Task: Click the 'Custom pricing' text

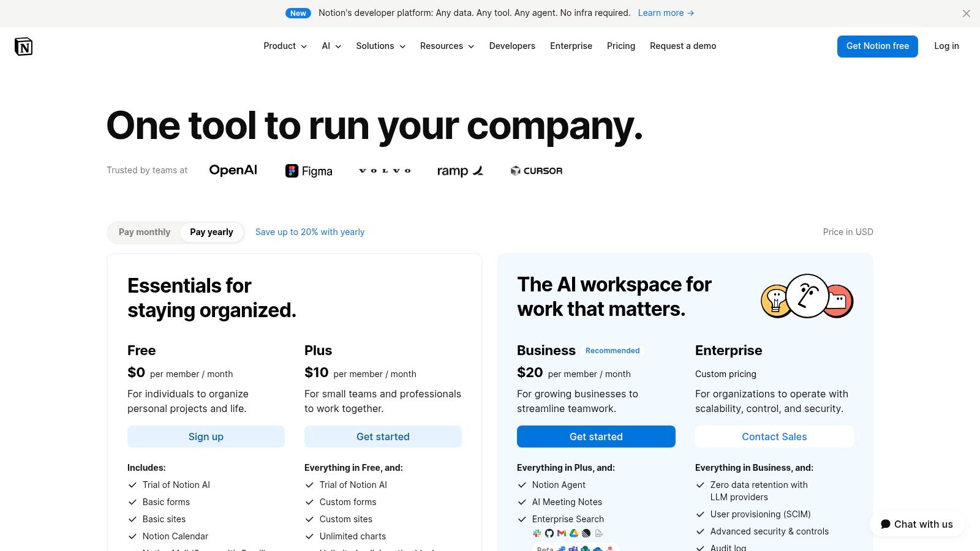Action: (726, 374)
